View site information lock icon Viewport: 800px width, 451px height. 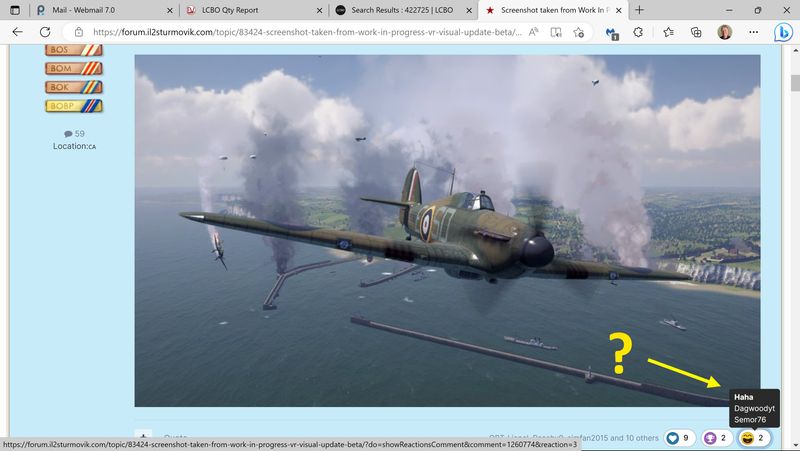click(x=79, y=32)
